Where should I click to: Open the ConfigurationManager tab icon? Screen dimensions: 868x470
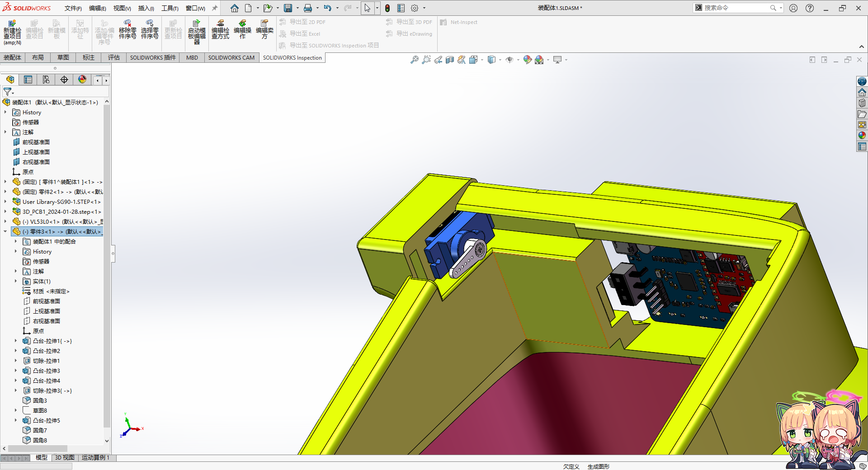coord(46,80)
